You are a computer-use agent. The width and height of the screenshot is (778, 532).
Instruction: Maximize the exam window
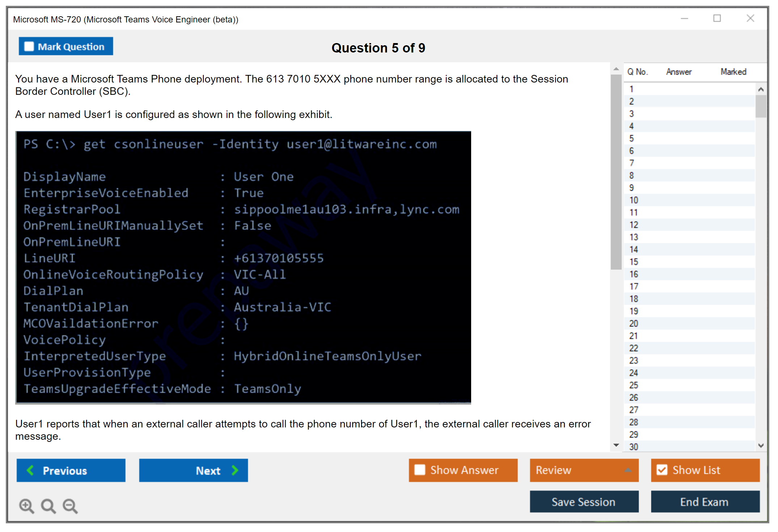tap(717, 18)
